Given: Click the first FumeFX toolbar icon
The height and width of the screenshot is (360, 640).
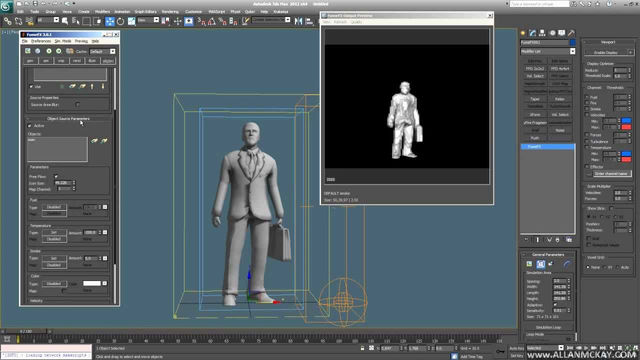Looking at the screenshot, I should click(28, 51).
